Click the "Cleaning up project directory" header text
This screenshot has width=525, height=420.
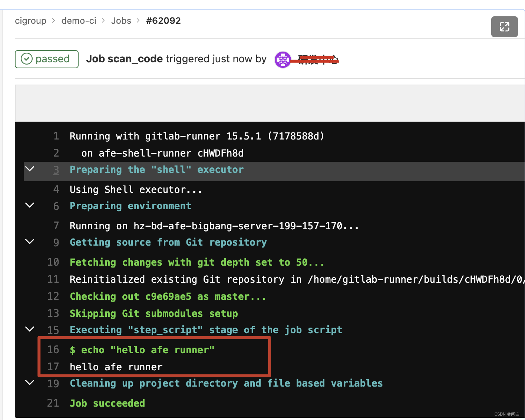(x=226, y=383)
